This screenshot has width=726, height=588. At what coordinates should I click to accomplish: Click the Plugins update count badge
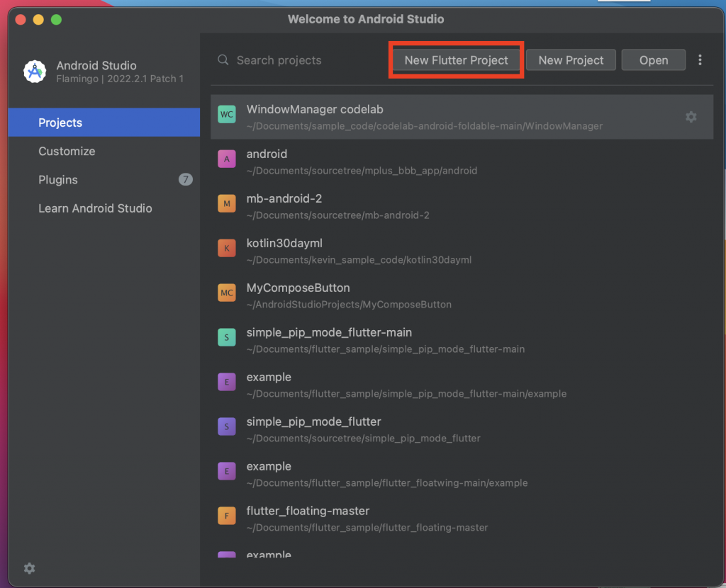(186, 179)
